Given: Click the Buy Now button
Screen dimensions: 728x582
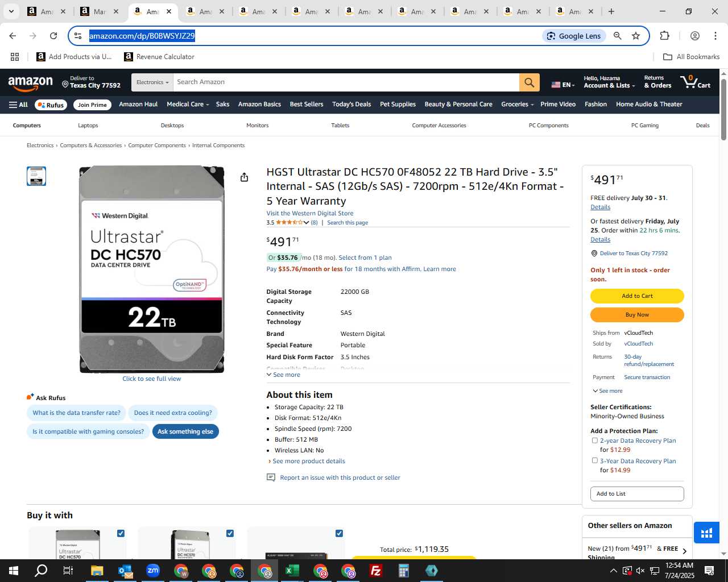Looking at the screenshot, I should click(637, 315).
